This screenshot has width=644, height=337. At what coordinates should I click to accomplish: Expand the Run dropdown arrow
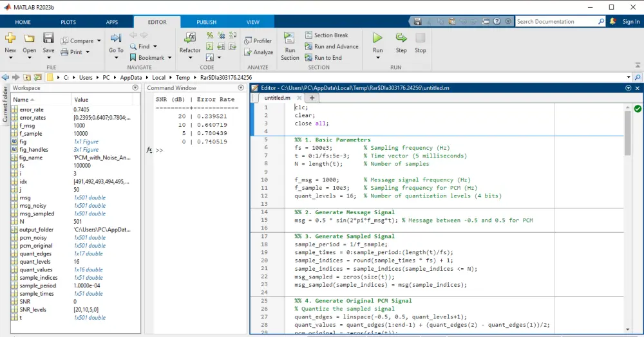378,58
